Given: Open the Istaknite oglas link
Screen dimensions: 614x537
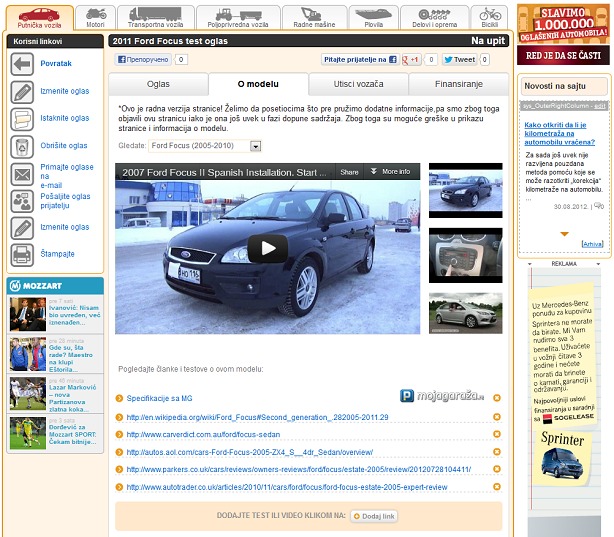Looking at the screenshot, I should point(65,118).
